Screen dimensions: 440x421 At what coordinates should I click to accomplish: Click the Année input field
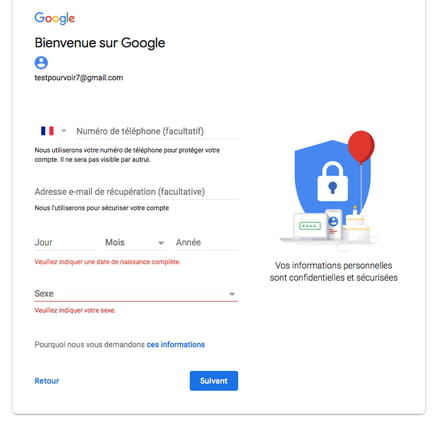(207, 242)
